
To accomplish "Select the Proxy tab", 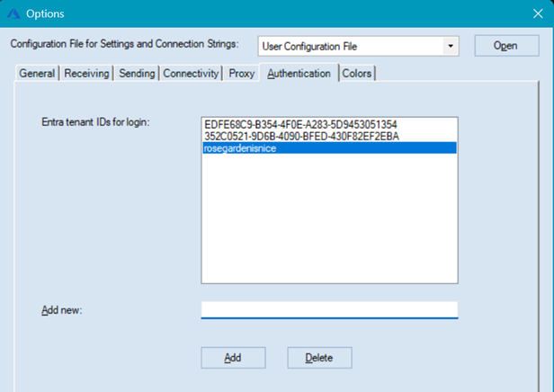I will [242, 74].
